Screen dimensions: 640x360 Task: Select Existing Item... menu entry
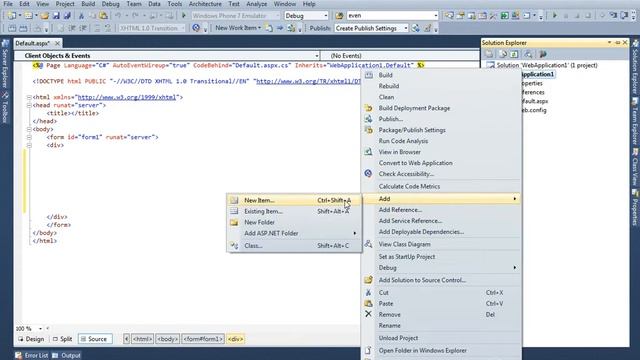tap(294, 211)
